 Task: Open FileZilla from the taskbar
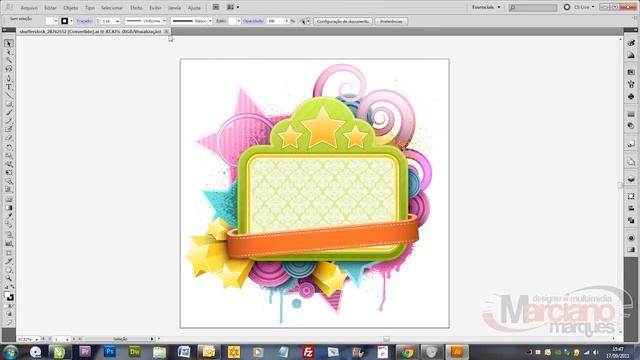308,352
